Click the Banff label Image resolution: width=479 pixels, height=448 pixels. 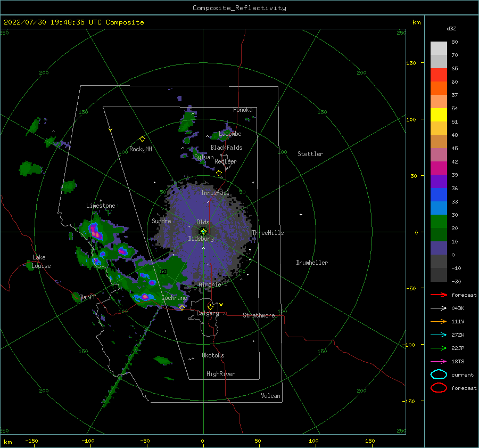(x=88, y=297)
